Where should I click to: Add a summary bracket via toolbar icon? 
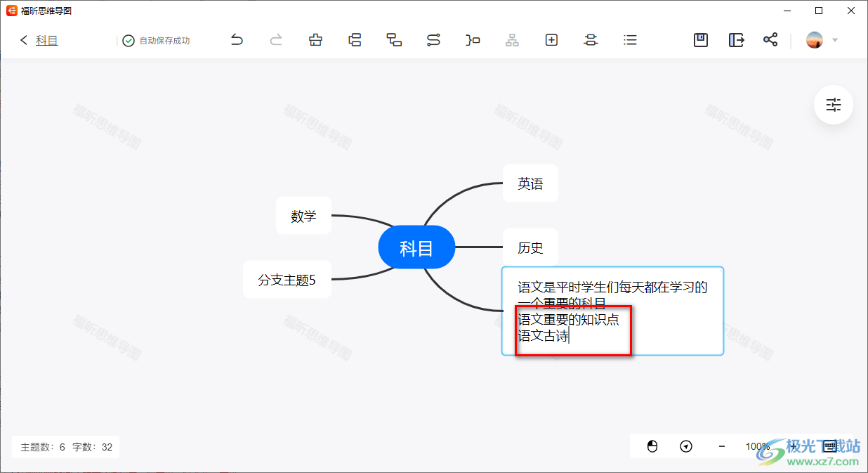[473, 40]
